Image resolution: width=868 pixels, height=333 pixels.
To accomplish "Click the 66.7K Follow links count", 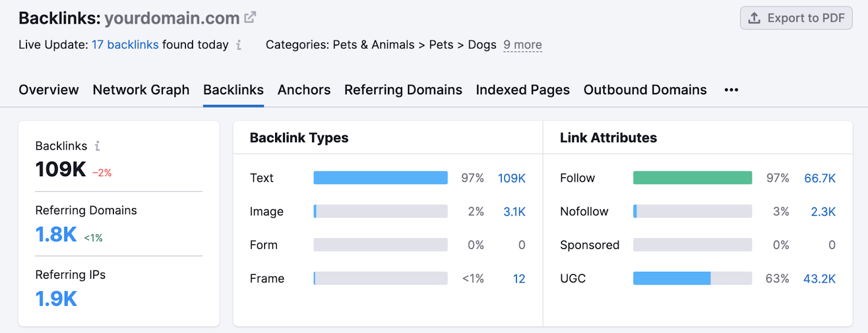I will pos(819,178).
